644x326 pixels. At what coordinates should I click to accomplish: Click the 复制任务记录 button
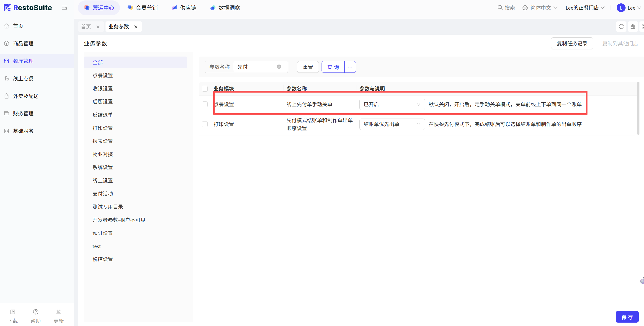click(572, 43)
